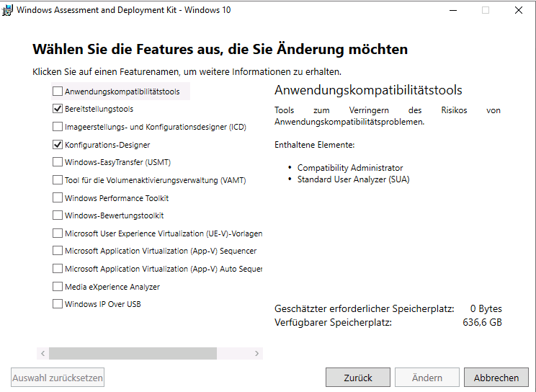This screenshot has height=392, width=536.
Task: Click the 636,6 GB available space value
Action: [x=482, y=322]
